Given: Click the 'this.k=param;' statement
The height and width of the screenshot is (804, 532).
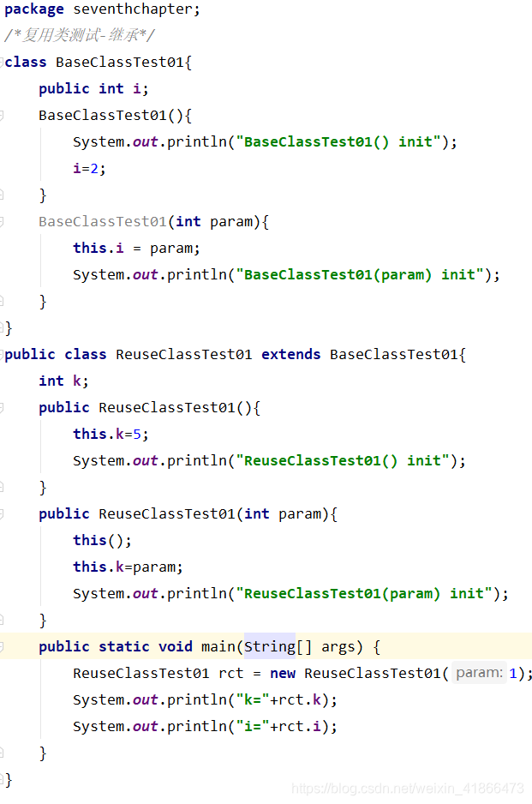Looking at the screenshot, I should (128, 567).
